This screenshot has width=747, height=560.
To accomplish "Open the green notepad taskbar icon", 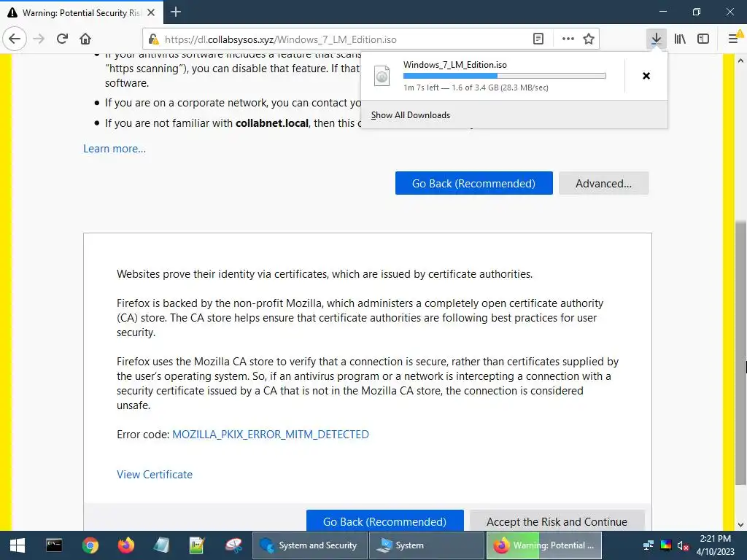I will [x=197, y=545].
